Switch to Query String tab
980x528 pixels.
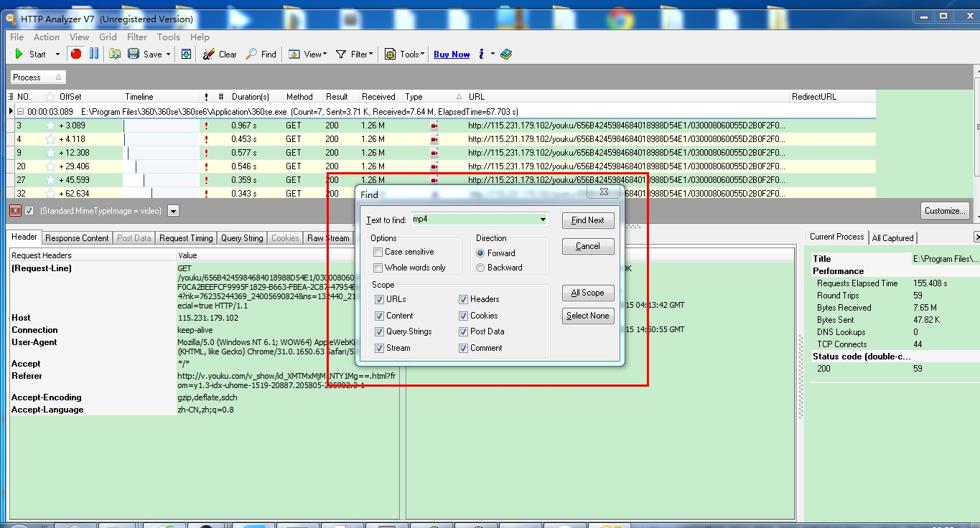[242, 238]
